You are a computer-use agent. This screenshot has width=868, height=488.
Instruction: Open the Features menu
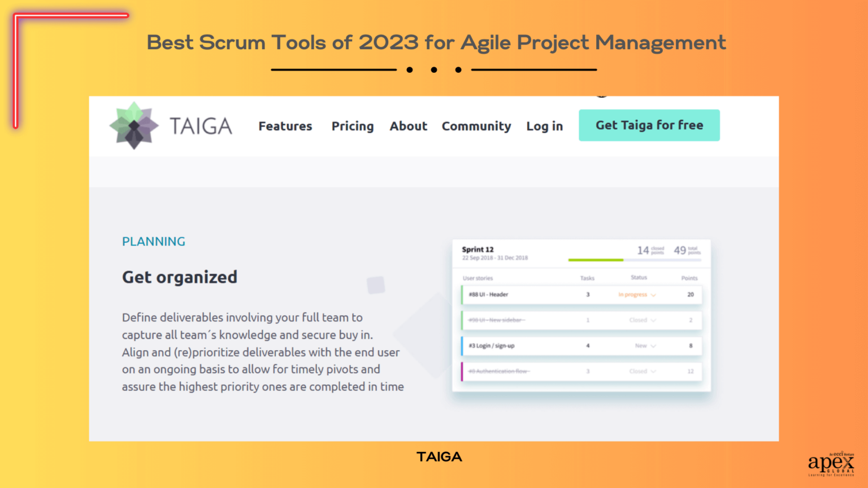285,126
